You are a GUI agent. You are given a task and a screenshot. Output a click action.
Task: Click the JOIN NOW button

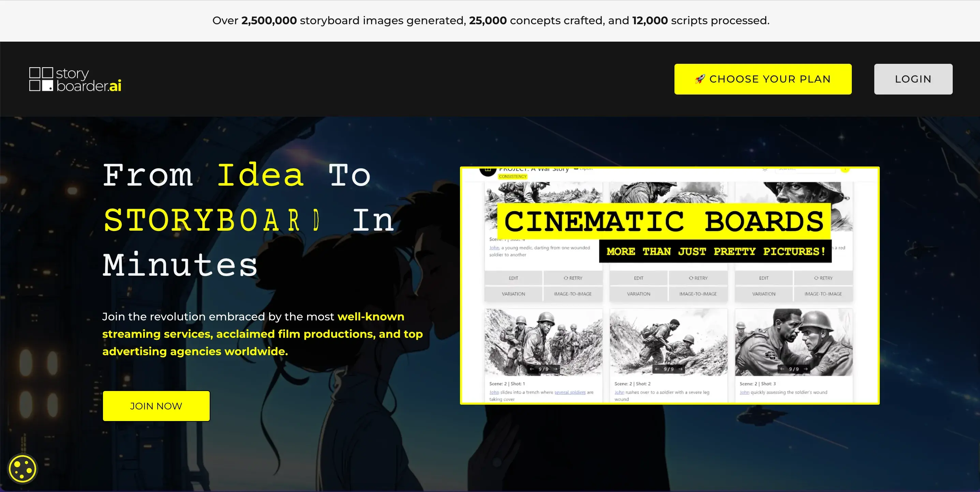[156, 406]
